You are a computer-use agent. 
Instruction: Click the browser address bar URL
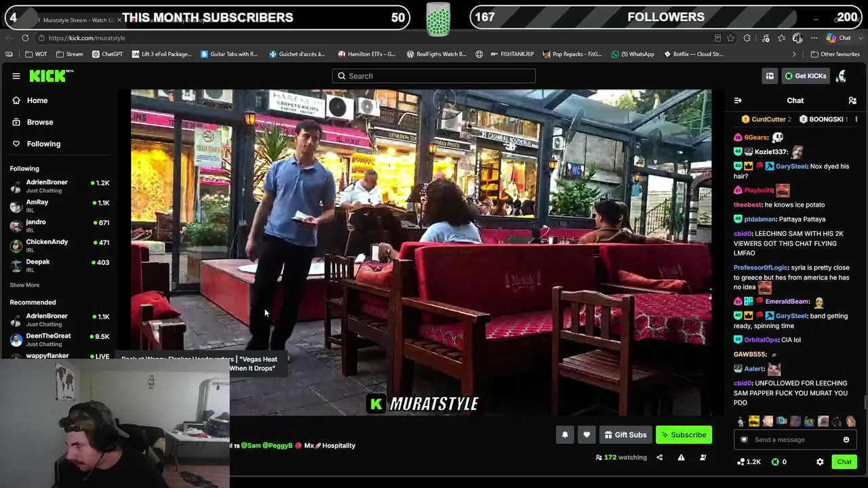(87, 38)
